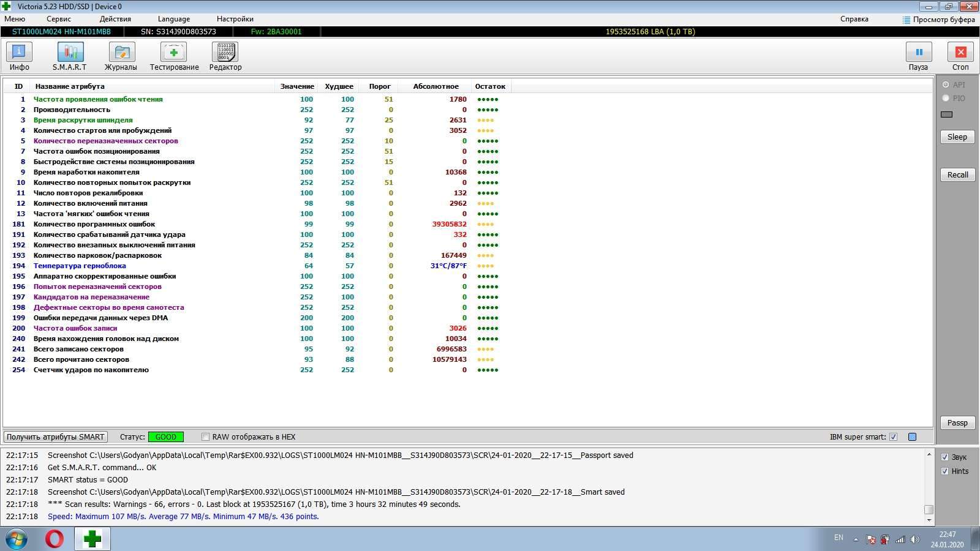
Task: Uncheck the Звук sound checkbox
Action: 944,457
